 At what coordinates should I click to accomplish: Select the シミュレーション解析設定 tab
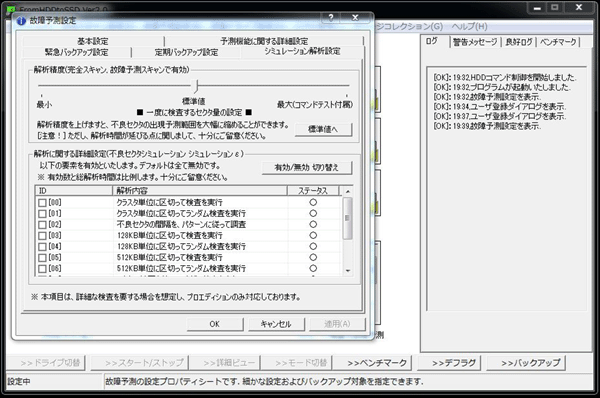coord(302,51)
